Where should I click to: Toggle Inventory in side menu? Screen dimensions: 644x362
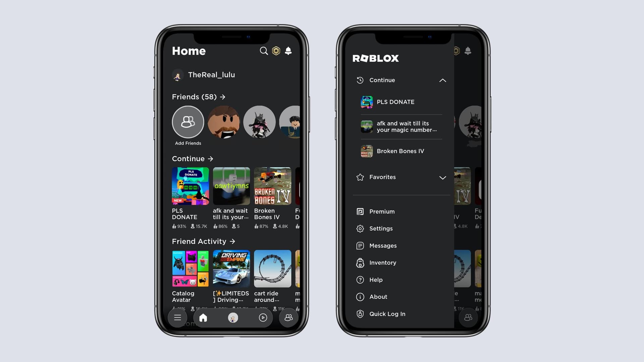click(x=383, y=262)
